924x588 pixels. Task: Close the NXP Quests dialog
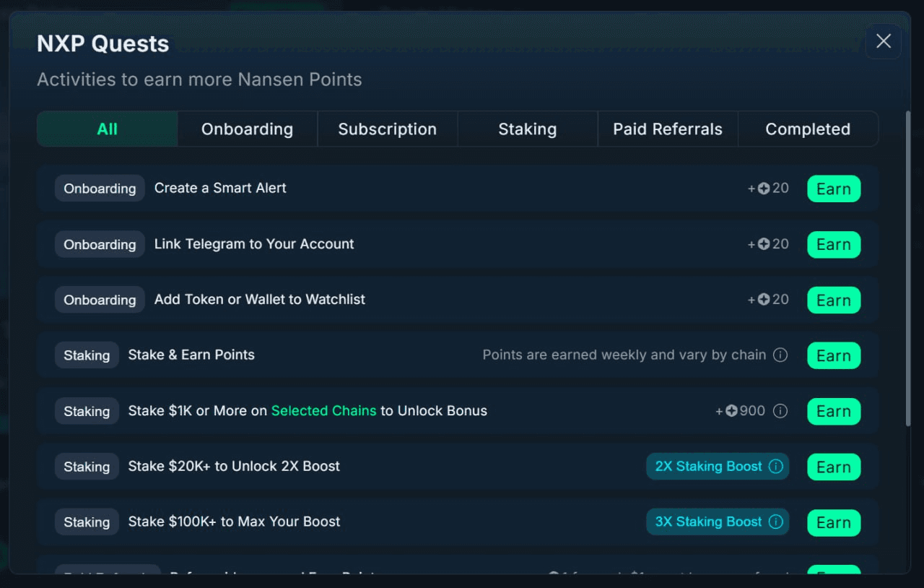[x=884, y=41]
